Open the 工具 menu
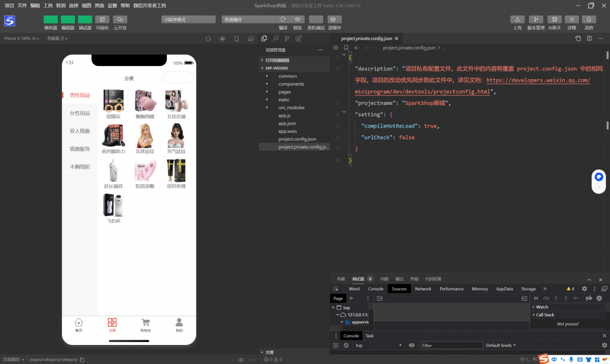 pyautogui.click(x=48, y=5)
